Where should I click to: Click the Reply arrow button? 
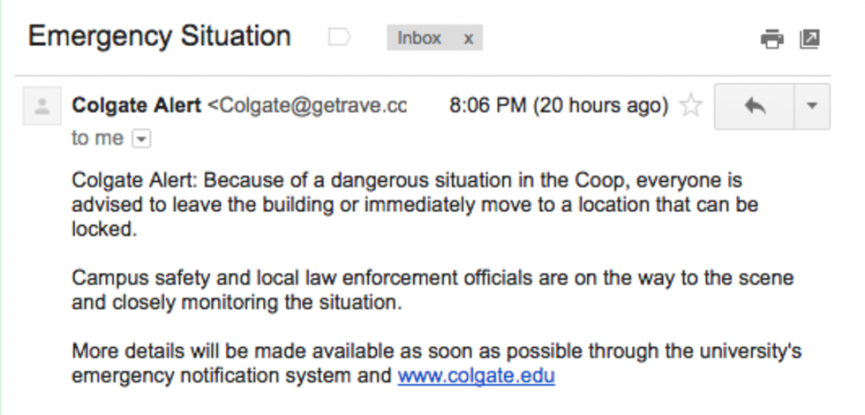pos(754,107)
